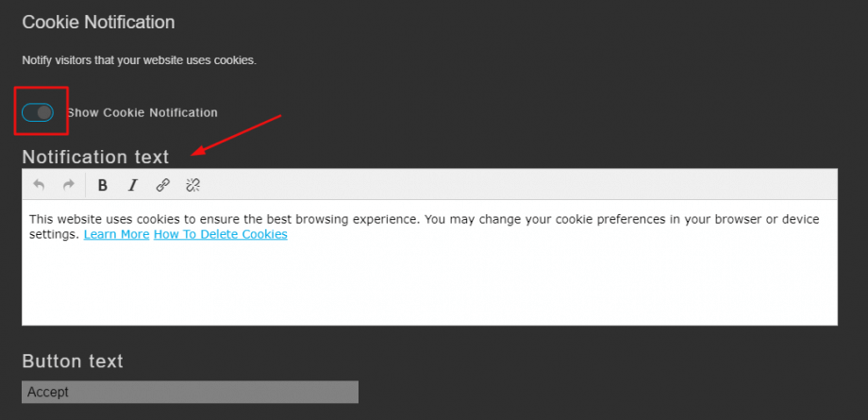Select the Cookie Notification section heading
The width and height of the screenshot is (868, 420).
tap(98, 22)
